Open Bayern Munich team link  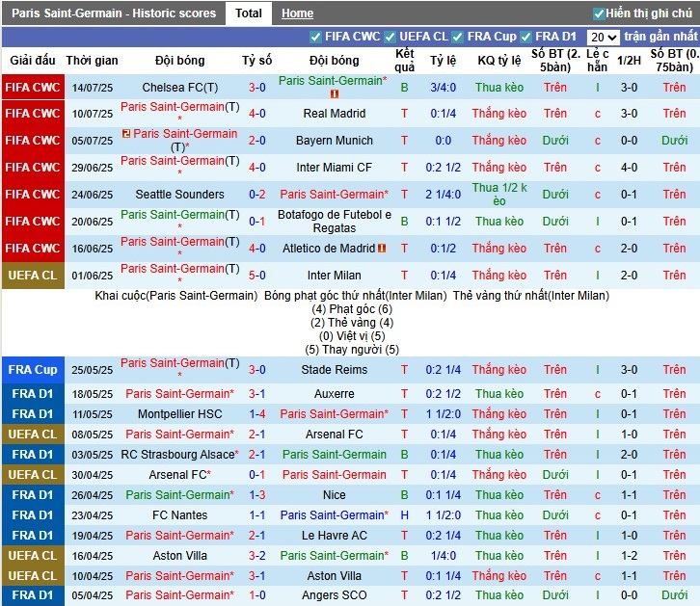click(x=335, y=141)
